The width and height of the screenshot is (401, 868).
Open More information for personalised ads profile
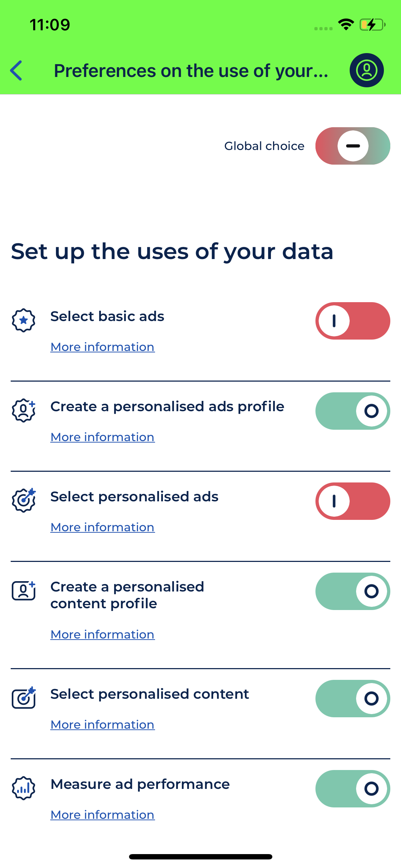tap(103, 437)
